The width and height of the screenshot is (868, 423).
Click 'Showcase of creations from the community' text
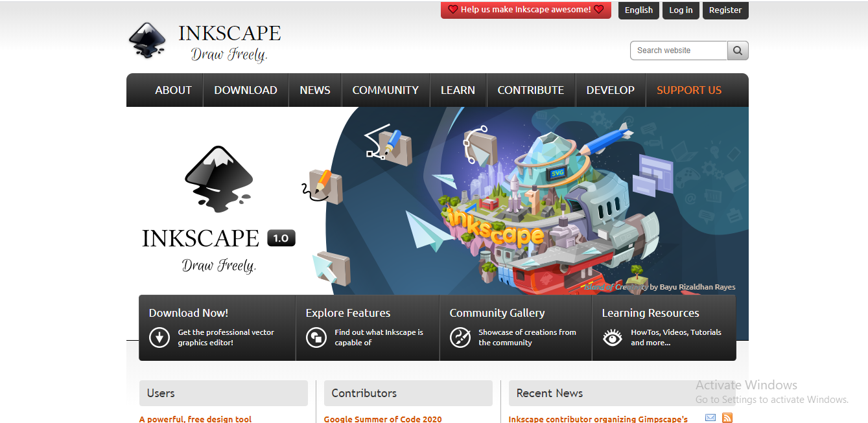point(528,337)
